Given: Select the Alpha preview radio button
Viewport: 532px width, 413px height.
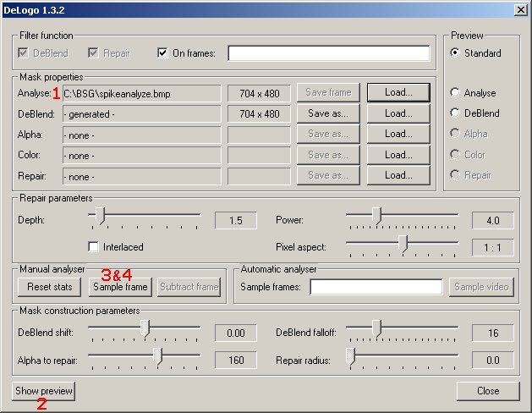Looking at the screenshot, I should (455, 134).
